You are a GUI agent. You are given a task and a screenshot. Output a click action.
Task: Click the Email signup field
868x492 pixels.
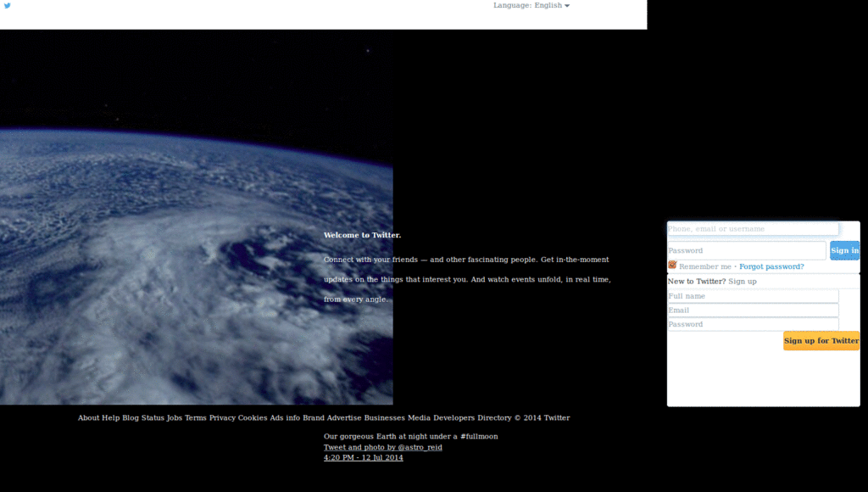(x=753, y=310)
